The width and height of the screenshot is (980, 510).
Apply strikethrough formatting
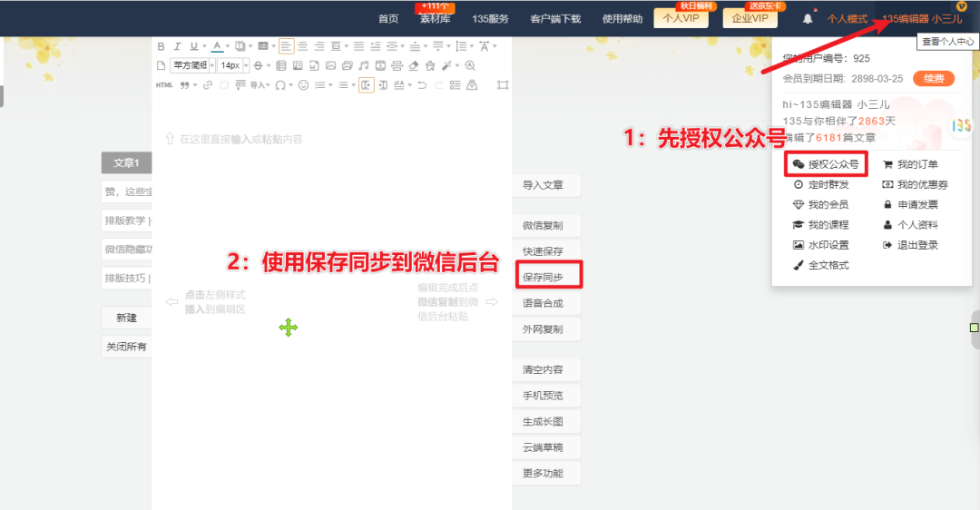(x=258, y=65)
